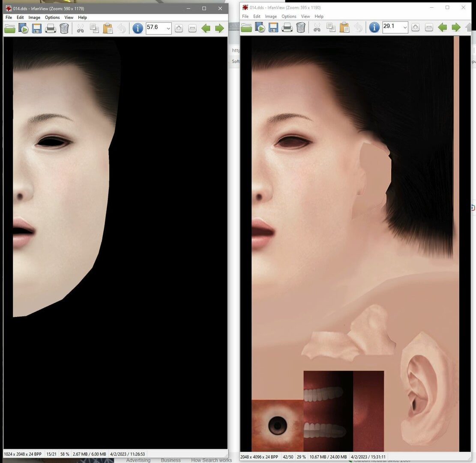Screen dimensions: 476x463
Task: Go to previous image arrow in right window
Action: (x=442, y=27)
